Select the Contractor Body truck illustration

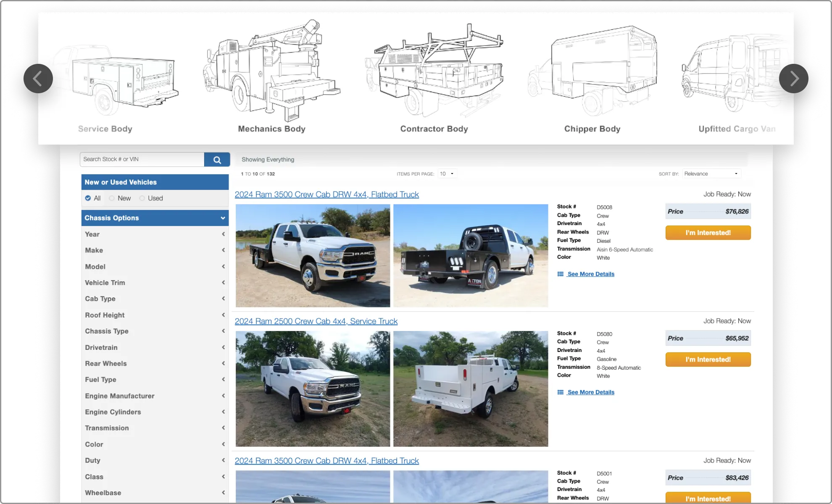pos(434,71)
